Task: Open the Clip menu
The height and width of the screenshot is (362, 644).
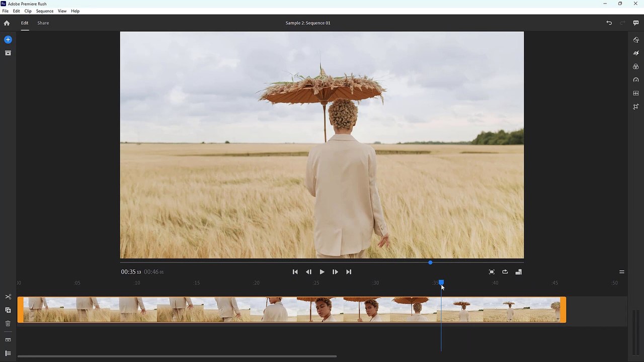Action: [x=28, y=11]
